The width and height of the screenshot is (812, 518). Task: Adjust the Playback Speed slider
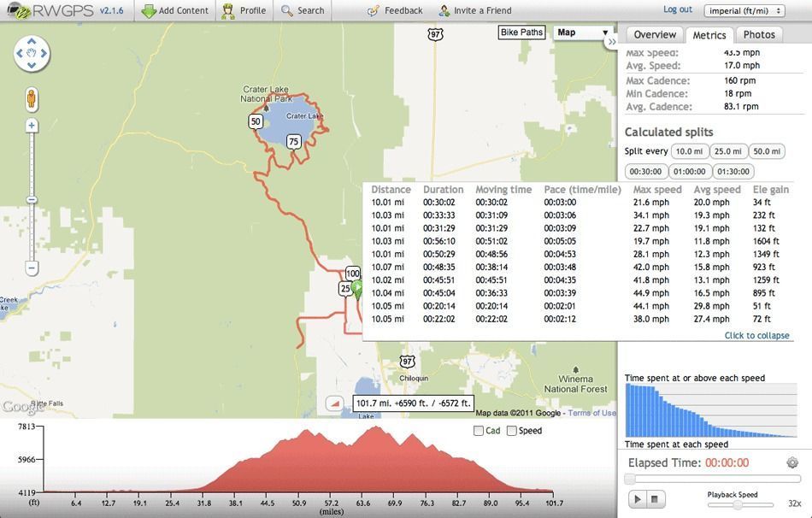click(x=738, y=505)
